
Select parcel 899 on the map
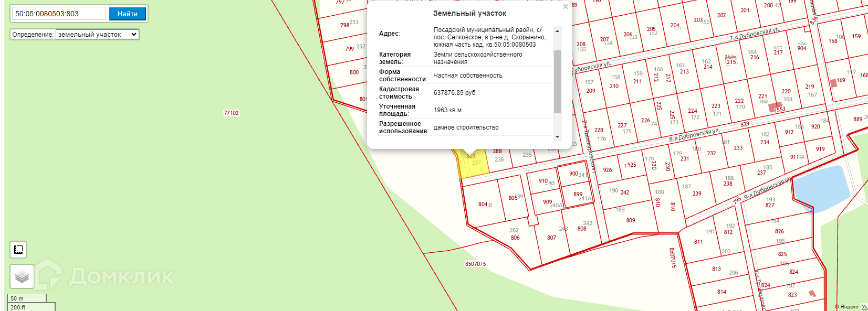point(578,195)
